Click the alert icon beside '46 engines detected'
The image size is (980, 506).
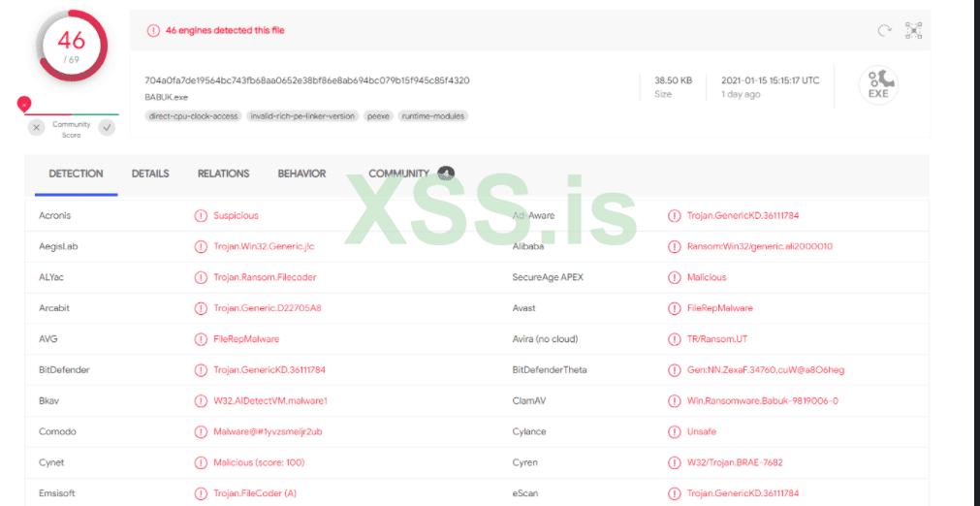153,30
